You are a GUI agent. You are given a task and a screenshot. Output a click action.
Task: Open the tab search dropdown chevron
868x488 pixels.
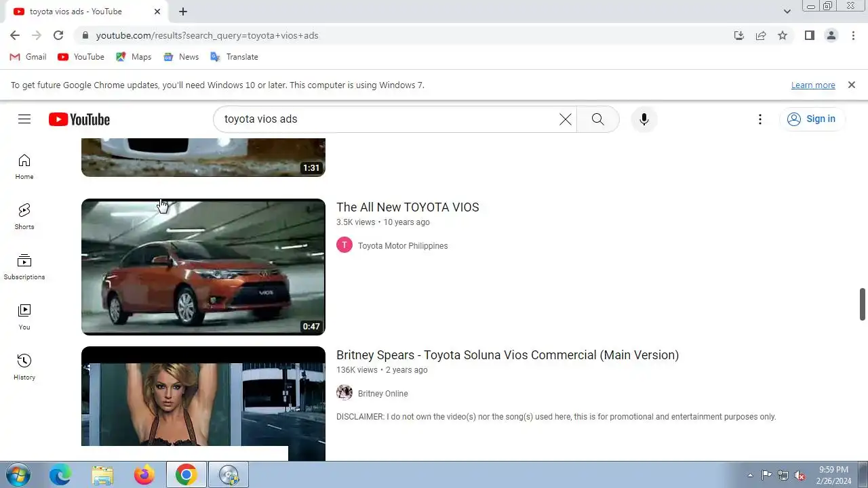tap(787, 12)
